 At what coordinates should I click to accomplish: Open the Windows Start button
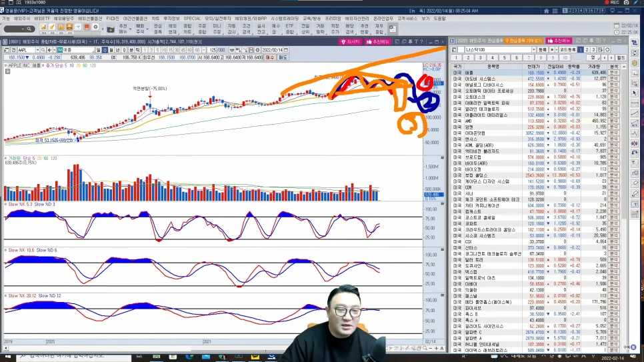pyautogui.click(x=7, y=357)
